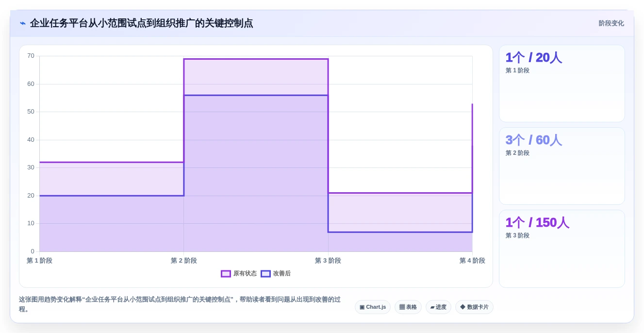
Task: Click the description paragraph below the chart
Action: coord(180,304)
